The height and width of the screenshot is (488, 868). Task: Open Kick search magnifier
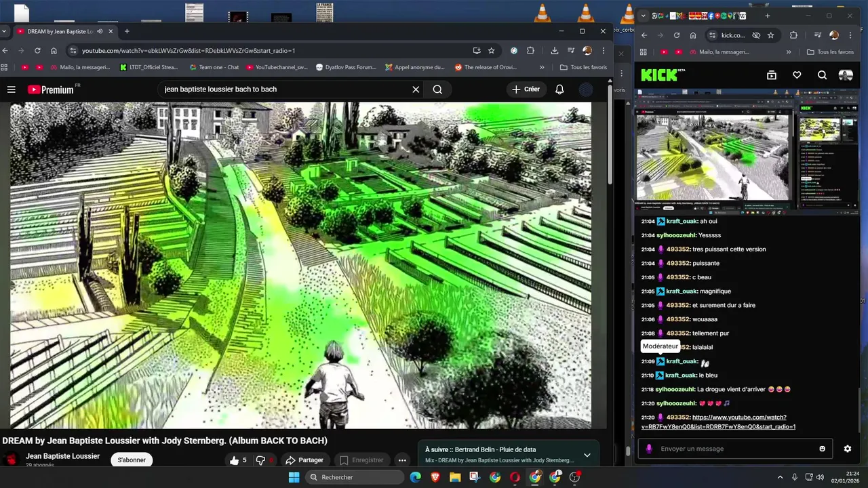822,75
